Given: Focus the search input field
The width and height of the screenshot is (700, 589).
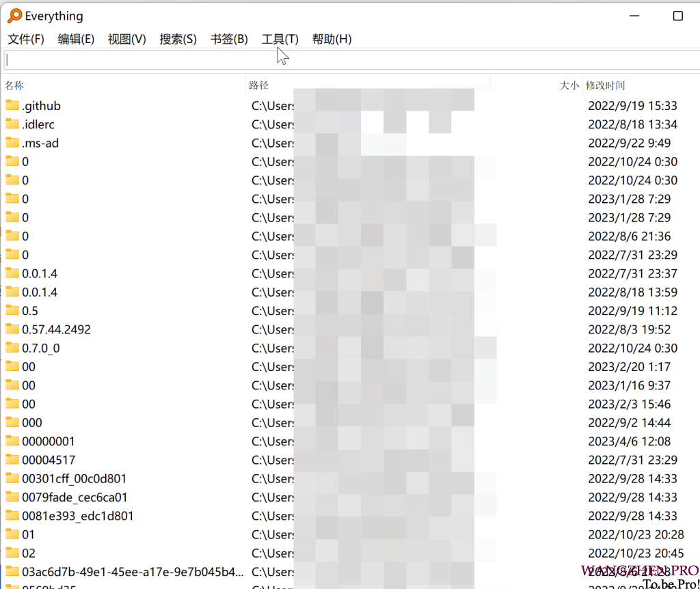Looking at the screenshot, I should pyautogui.click(x=342, y=59).
